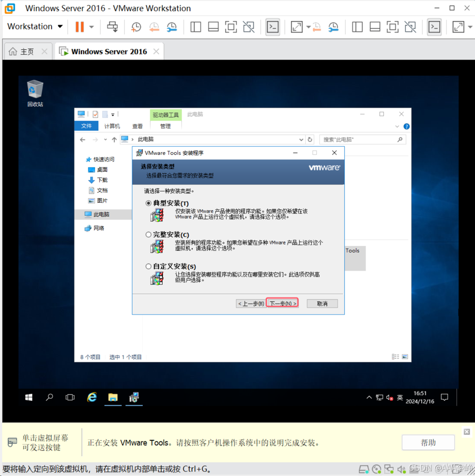
Task: Open the 管理 ribbon tab
Action: [165, 126]
